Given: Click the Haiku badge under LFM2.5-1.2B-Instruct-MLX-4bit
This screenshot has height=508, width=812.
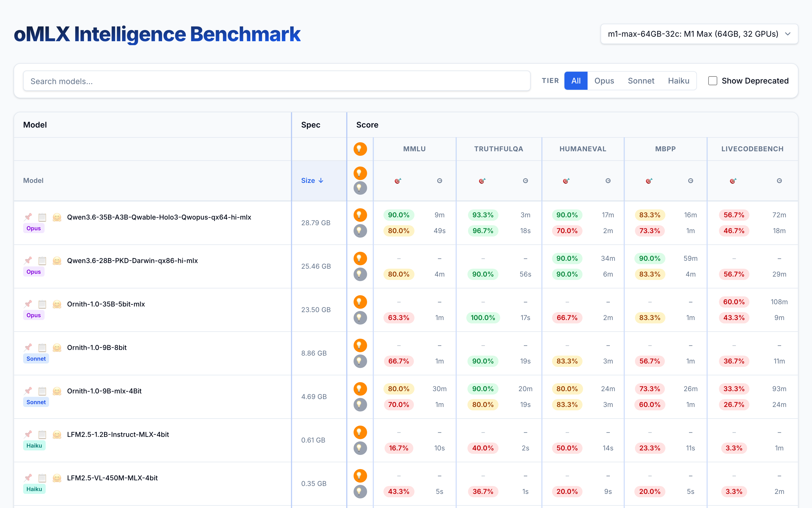Looking at the screenshot, I should 34,446.
